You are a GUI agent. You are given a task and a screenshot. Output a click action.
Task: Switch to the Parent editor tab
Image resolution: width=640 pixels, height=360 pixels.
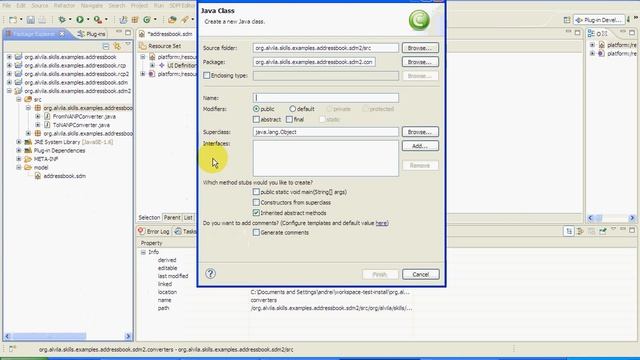(172, 218)
